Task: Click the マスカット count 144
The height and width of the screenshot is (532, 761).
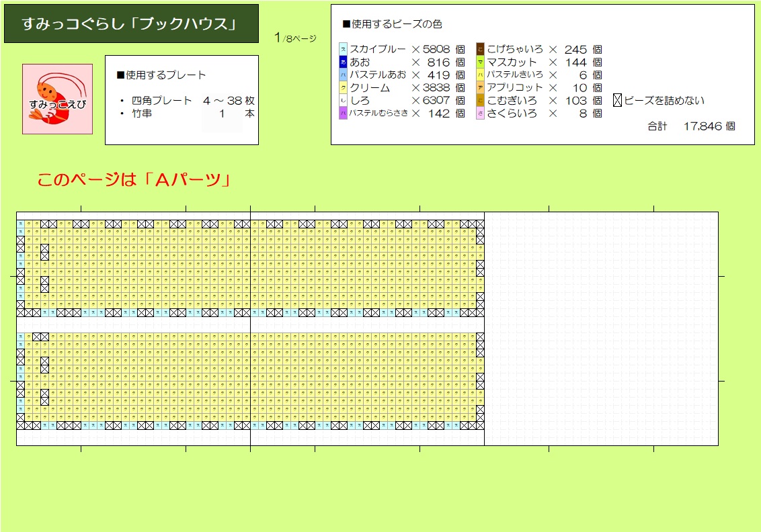Action: tap(576, 62)
